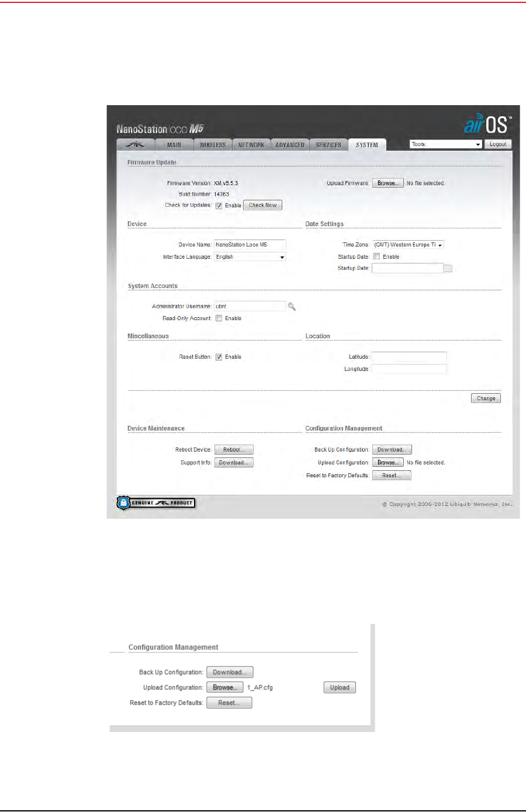Click the Check Now button
This screenshot has width=526, height=812.
[262, 205]
